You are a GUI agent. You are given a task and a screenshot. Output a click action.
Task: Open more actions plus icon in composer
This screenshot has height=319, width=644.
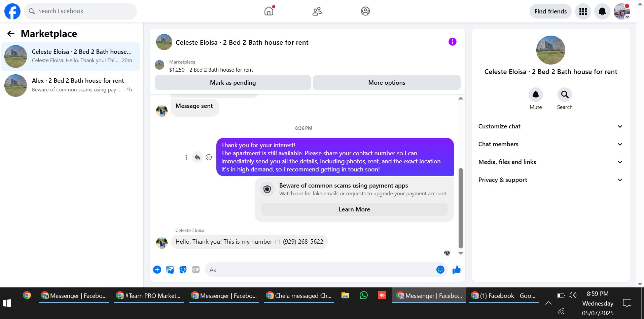point(157,270)
